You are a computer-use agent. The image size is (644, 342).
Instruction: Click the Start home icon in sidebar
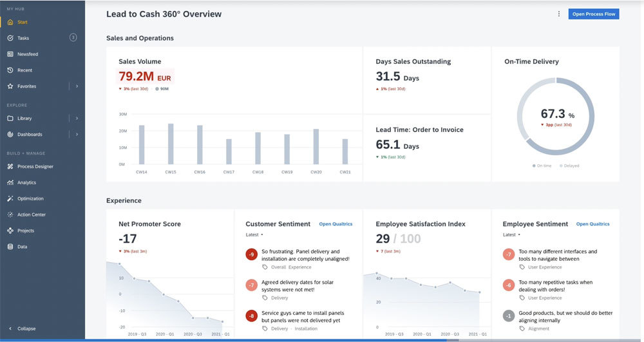(x=10, y=22)
